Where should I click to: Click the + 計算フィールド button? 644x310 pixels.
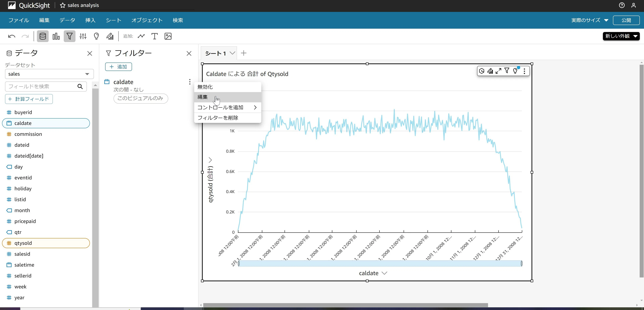29,99
